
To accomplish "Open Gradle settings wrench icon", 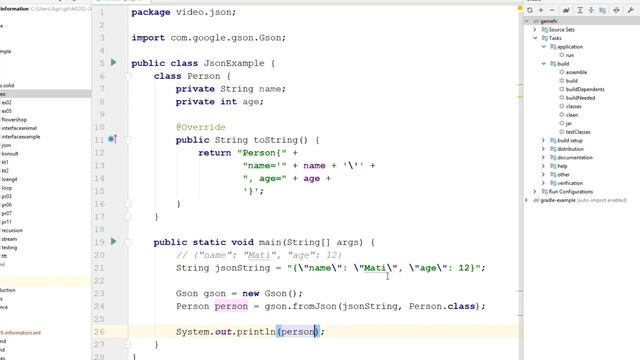I will (x=630, y=10).
